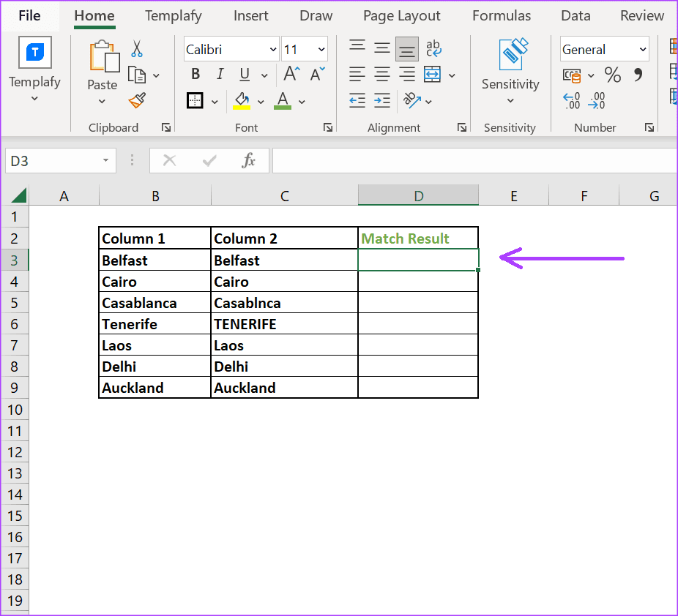Select Top Align
678x616 pixels.
point(357,45)
